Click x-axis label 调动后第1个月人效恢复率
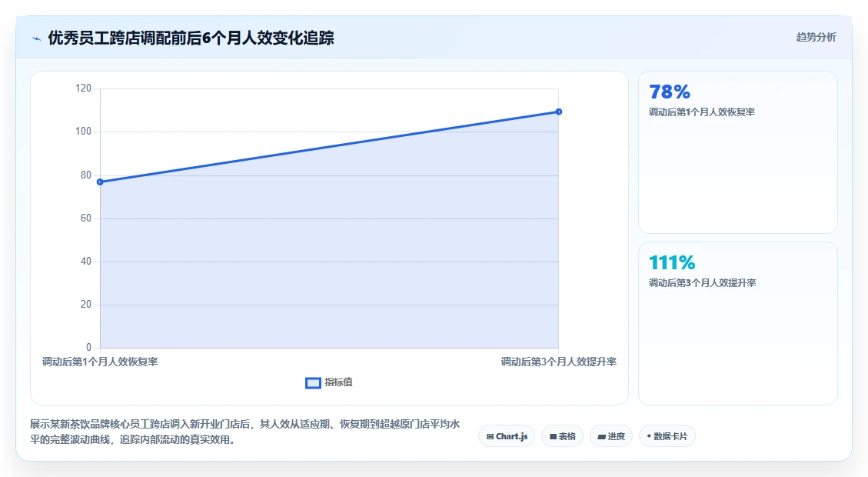This screenshot has height=477, width=868. (100, 362)
